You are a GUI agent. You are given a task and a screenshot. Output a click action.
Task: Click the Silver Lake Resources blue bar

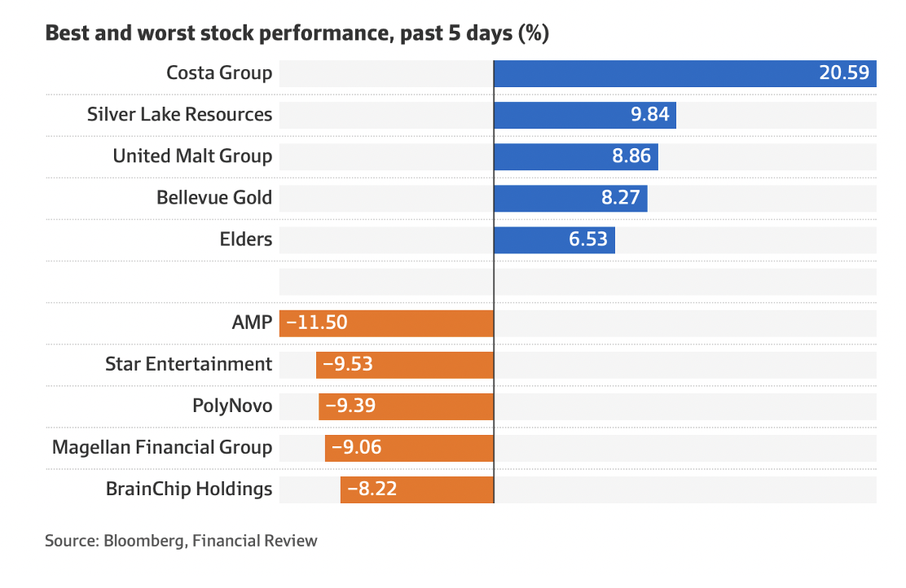point(584,115)
